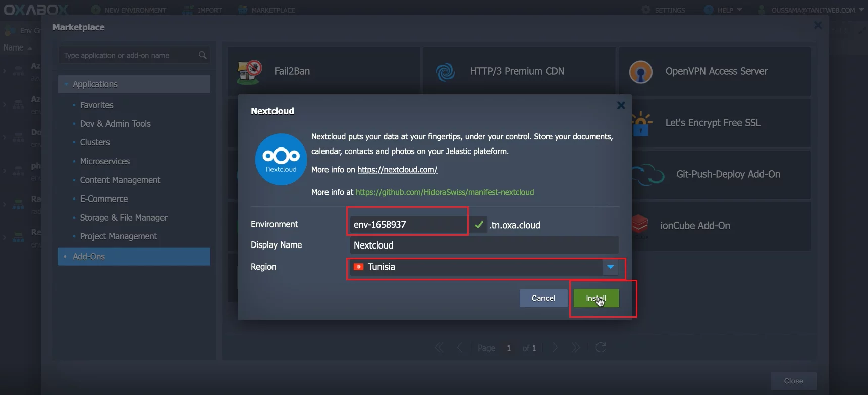Sort environments by Name column
The image size is (868, 395).
18,47
